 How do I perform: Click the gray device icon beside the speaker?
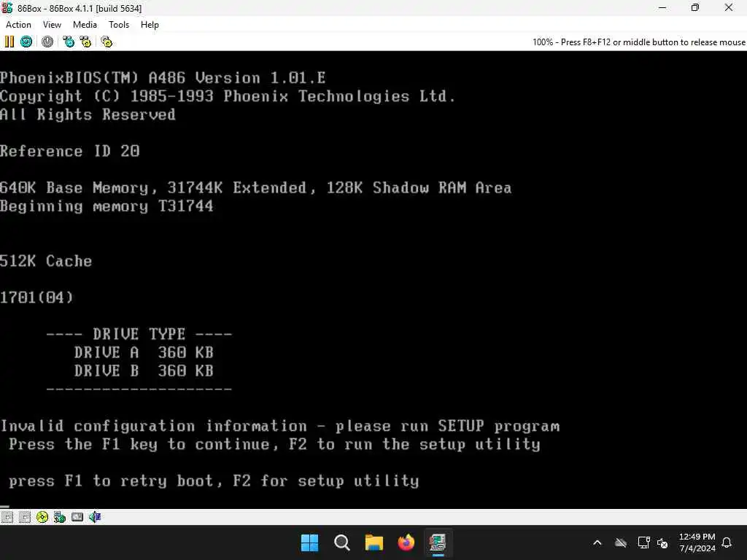pos(77,517)
